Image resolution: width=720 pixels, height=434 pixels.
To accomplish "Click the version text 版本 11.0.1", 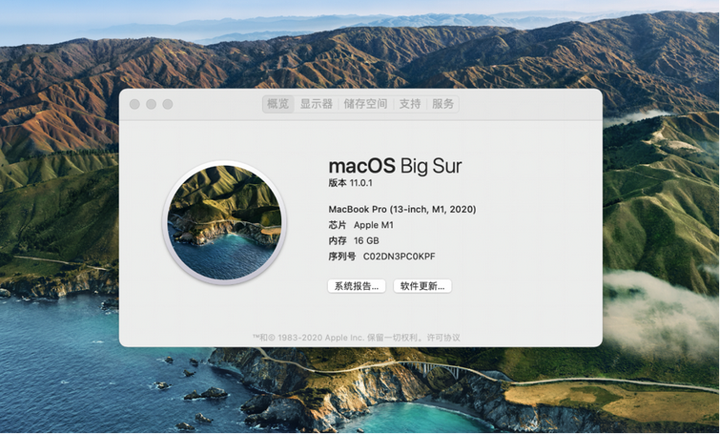I will pos(350,183).
